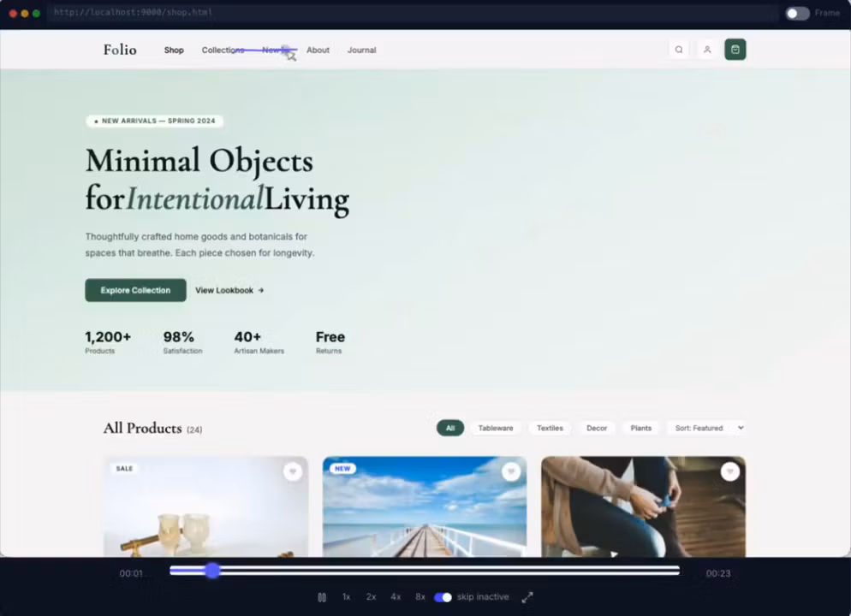Image resolution: width=851 pixels, height=616 pixels.
Task: Open the search icon in header
Action: point(678,50)
